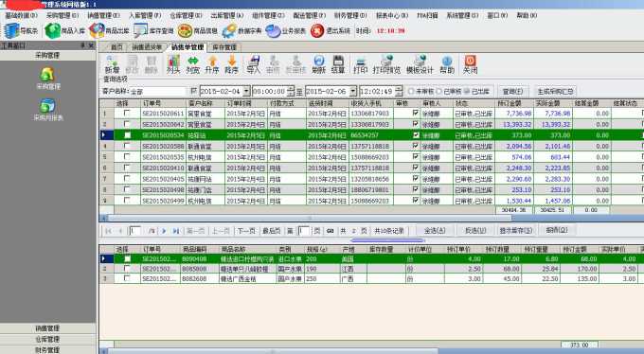Expand the 销售管理 section in the sidebar
Screen dimensions: 644x354
(x=47, y=328)
